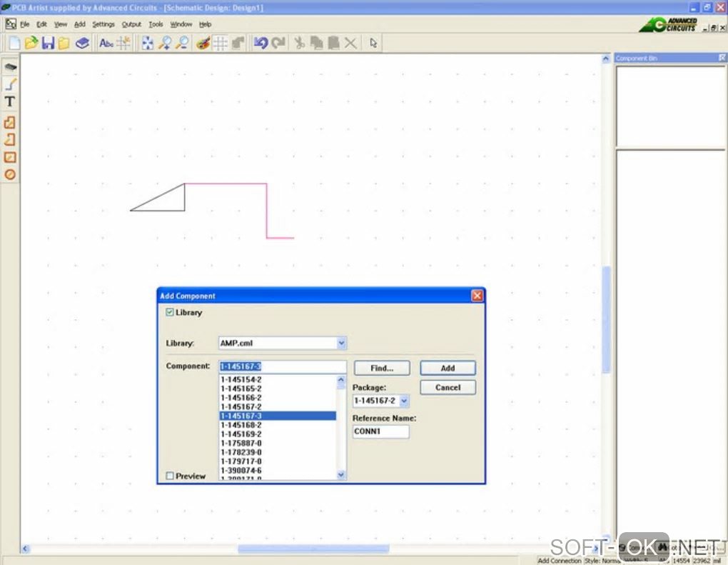Select the Add Connection wire tool
Image resolution: width=728 pixels, height=565 pixels.
click(10, 84)
